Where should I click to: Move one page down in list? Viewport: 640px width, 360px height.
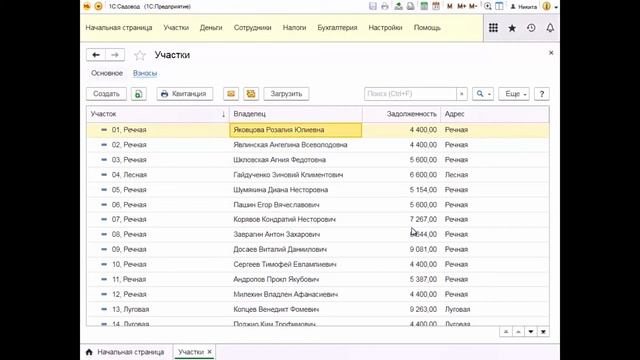pos(531,331)
